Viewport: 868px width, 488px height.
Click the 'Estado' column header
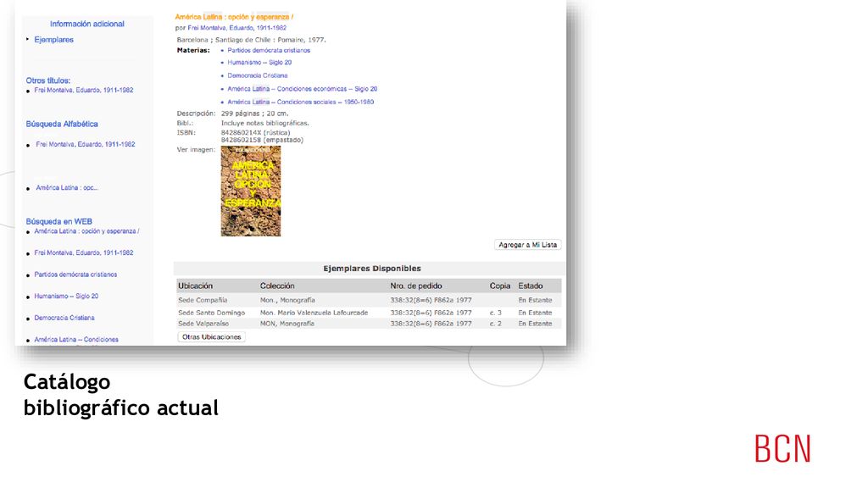pyautogui.click(x=531, y=286)
